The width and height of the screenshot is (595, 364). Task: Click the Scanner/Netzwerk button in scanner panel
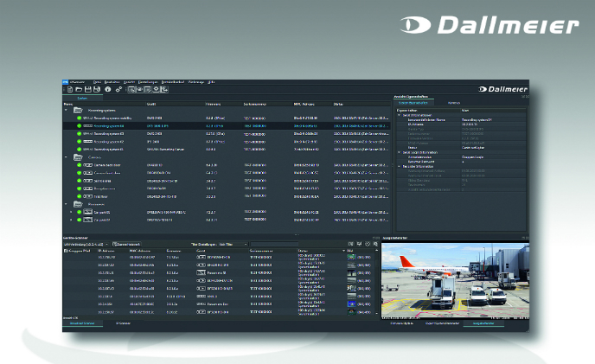pyautogui.click(x=127, y=244)
